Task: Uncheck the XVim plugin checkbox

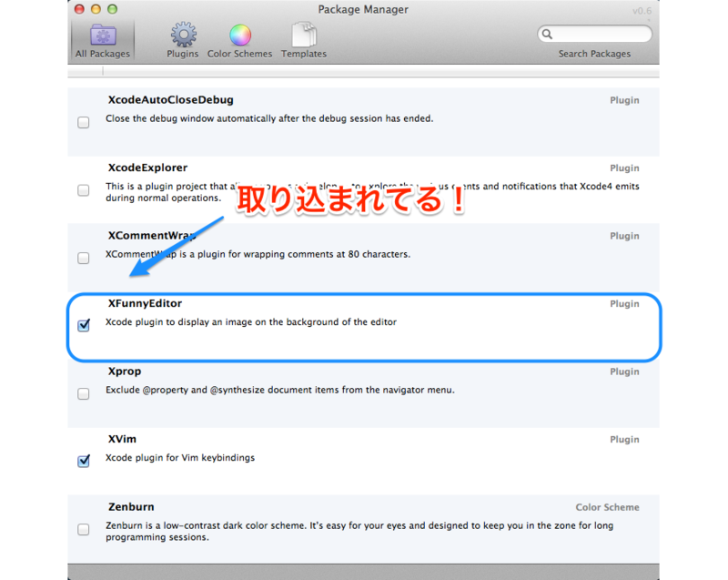Action: click(x=84, y=461)
